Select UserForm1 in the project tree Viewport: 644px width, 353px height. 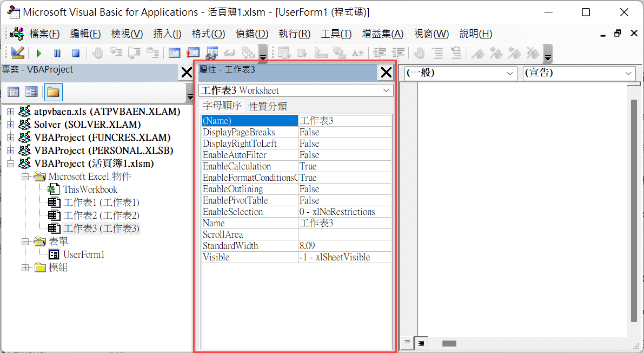[x=84, y=254]
